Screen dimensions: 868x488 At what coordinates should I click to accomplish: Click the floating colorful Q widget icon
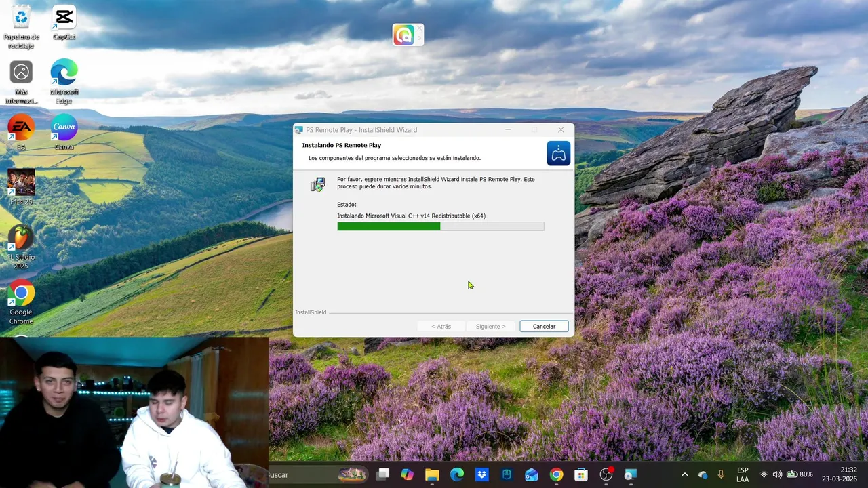(403, 35)
